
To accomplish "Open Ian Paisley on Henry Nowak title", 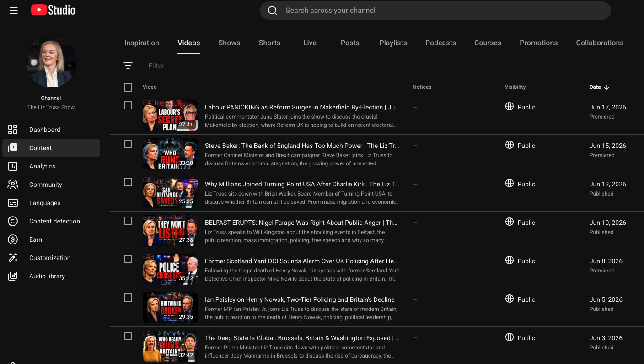I will point(300,299).
